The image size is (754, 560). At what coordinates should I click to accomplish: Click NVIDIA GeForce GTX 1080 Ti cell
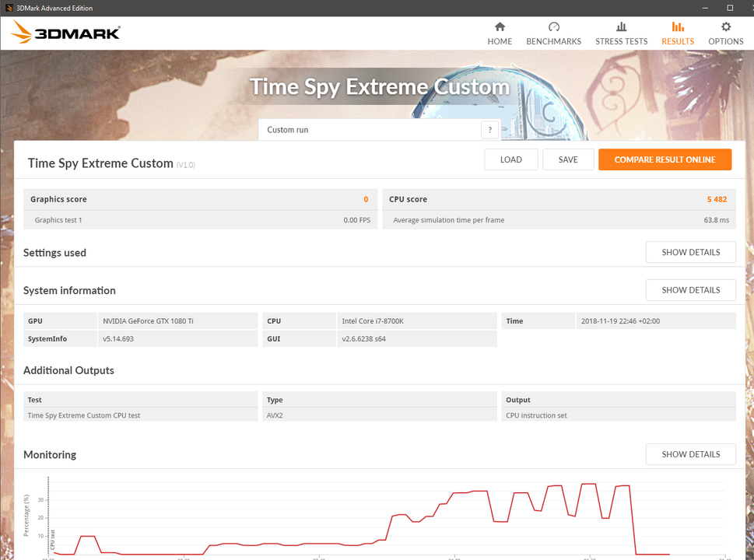[178, 321]
